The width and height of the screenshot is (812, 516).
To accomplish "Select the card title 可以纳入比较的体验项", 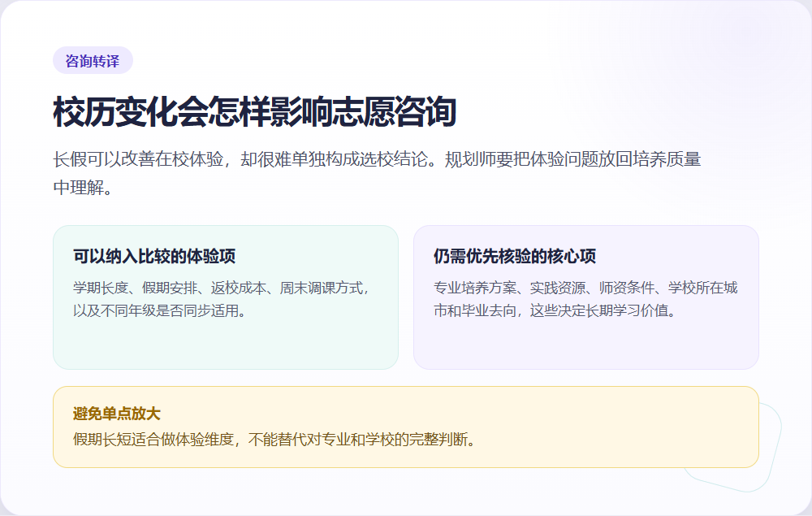I will 154,256.
